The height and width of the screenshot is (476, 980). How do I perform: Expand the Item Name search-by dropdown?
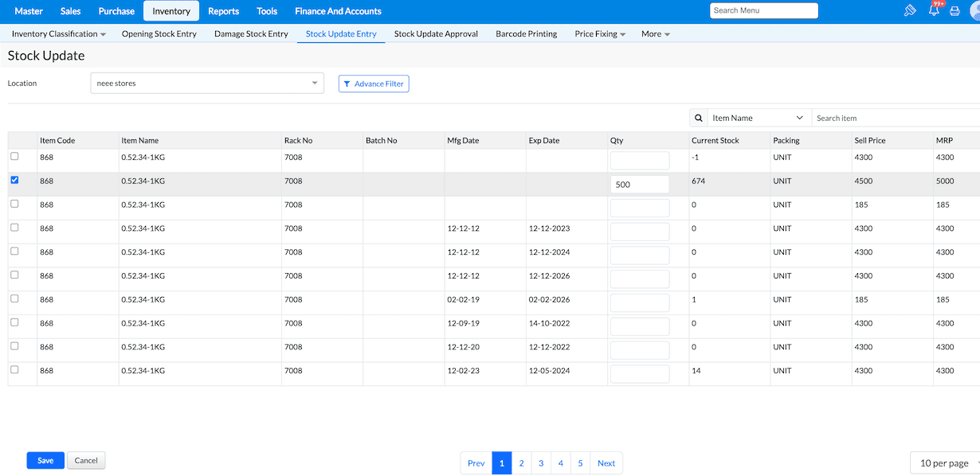pos(758,118)
